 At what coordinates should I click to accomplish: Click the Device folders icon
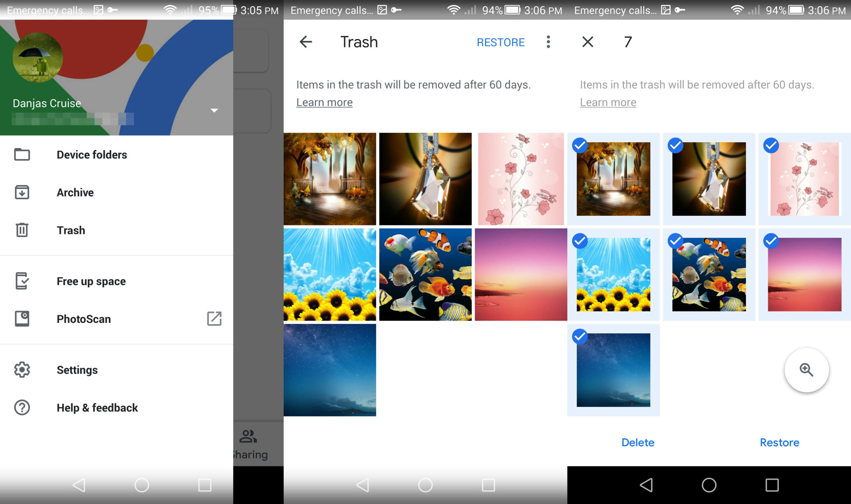pyautogui.click(x=22, y=154)
